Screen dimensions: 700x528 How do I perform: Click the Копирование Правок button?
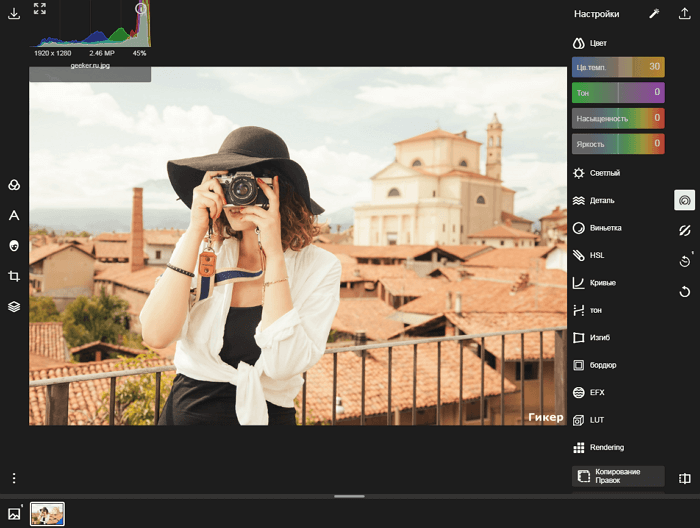click(617, 476)
